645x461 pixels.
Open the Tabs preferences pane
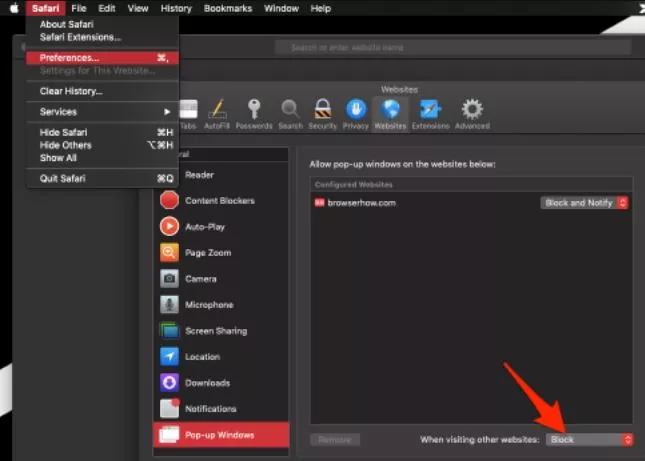pos(188,115)
